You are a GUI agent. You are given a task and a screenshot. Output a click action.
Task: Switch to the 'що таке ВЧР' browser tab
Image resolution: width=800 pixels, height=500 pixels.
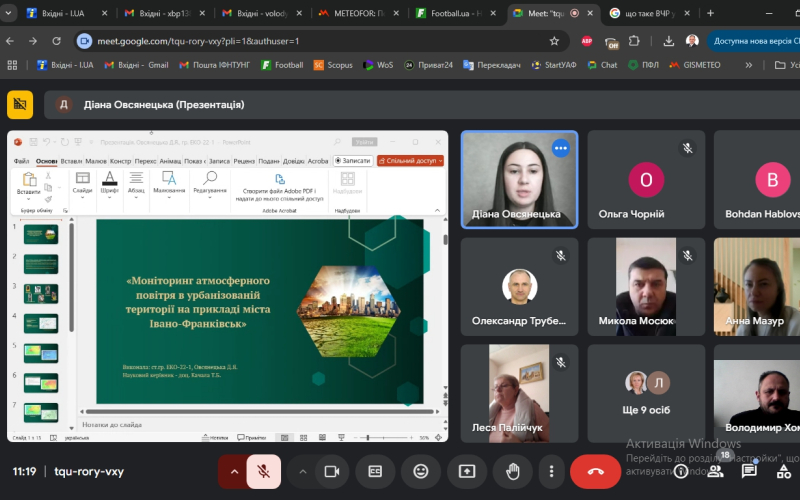tap(649, 13)
